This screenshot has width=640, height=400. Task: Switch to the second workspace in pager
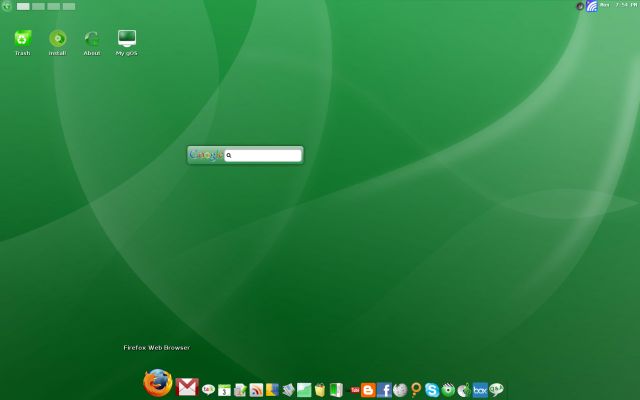tap(38, 7)
